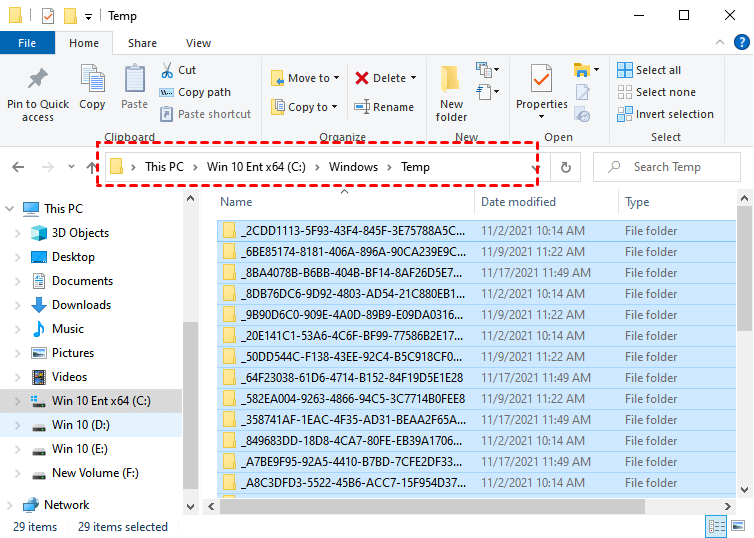The height and width of the screenshot is (538, 754).
Task: Go up one level with up arrow
Action: [94, 168]
